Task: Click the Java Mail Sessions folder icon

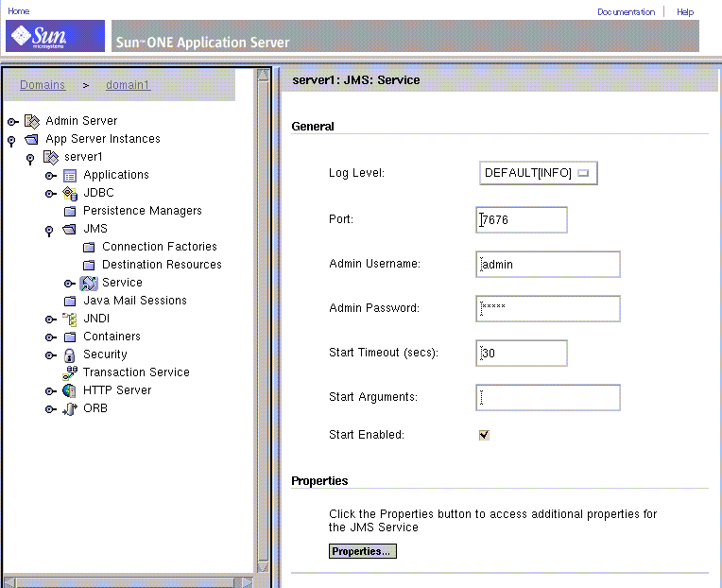Action: click(70, 302)
